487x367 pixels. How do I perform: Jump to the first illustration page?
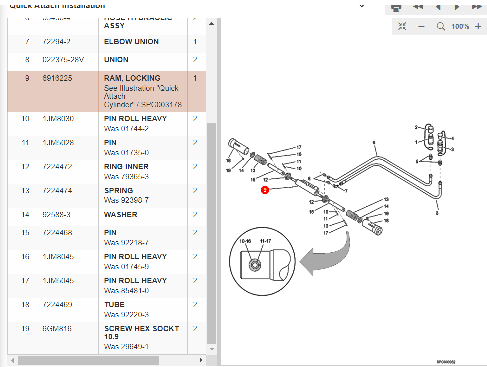pos(418,7)
